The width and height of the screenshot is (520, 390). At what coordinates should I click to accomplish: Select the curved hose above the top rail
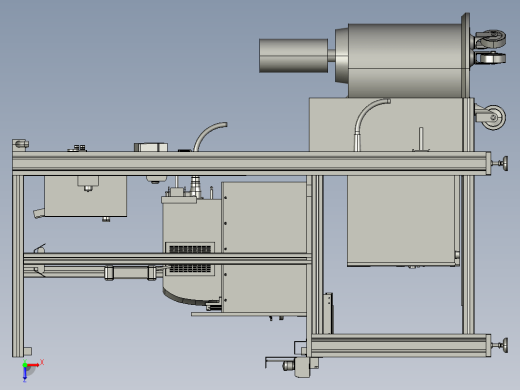click(210, 137)
